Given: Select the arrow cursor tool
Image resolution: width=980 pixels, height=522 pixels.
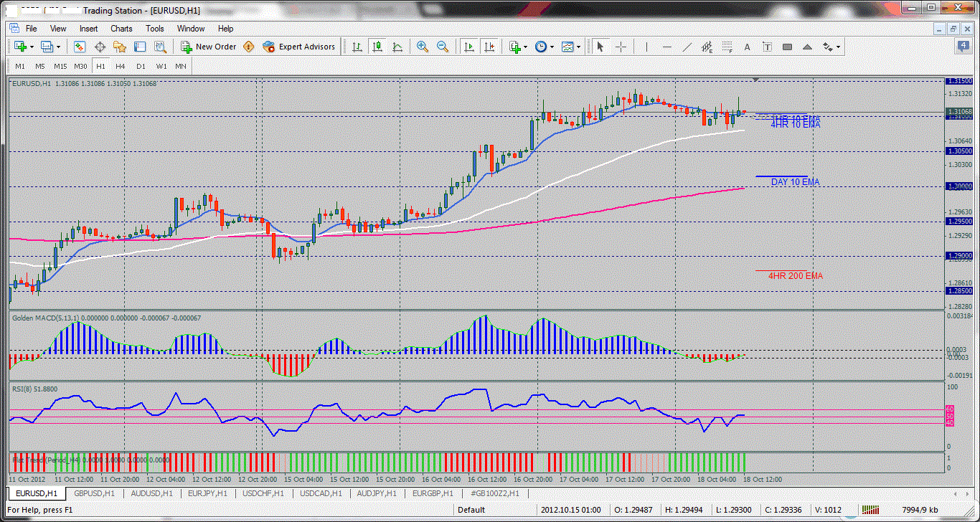Looking at the screenshot, I should [x=600, y=47].
